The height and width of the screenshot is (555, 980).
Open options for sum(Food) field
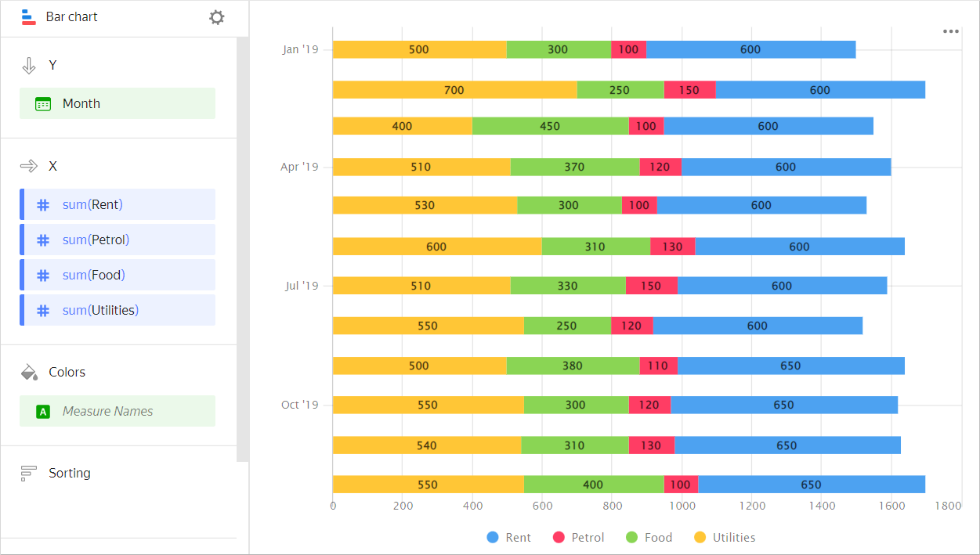(118, 275)
